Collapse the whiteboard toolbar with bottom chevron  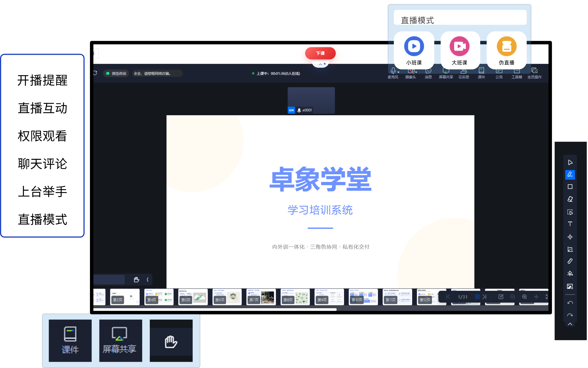tap(570, 324)
